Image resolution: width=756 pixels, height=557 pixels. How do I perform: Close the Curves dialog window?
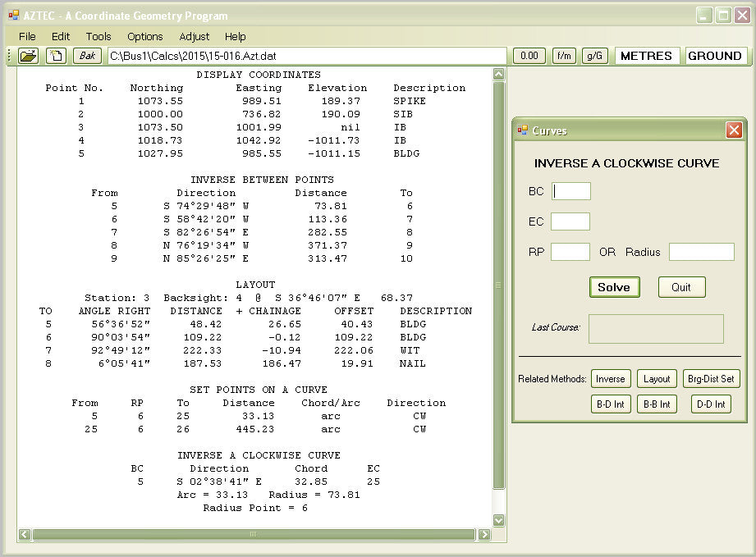[x=734, y=130]
